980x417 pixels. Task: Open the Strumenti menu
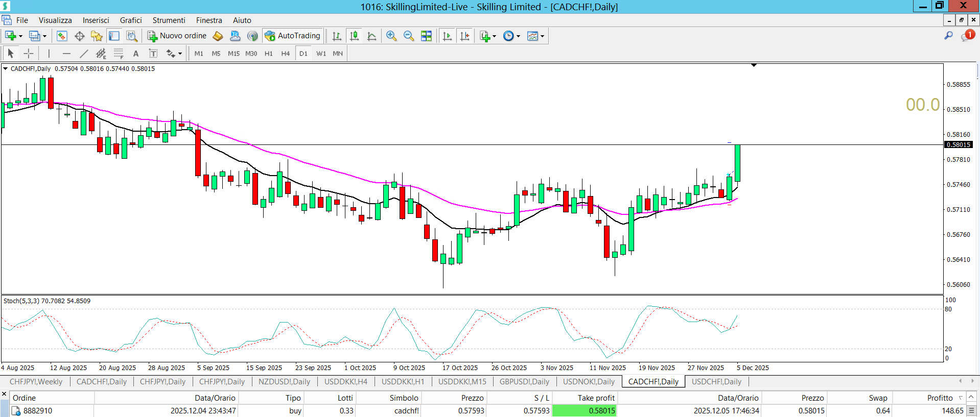169,20
